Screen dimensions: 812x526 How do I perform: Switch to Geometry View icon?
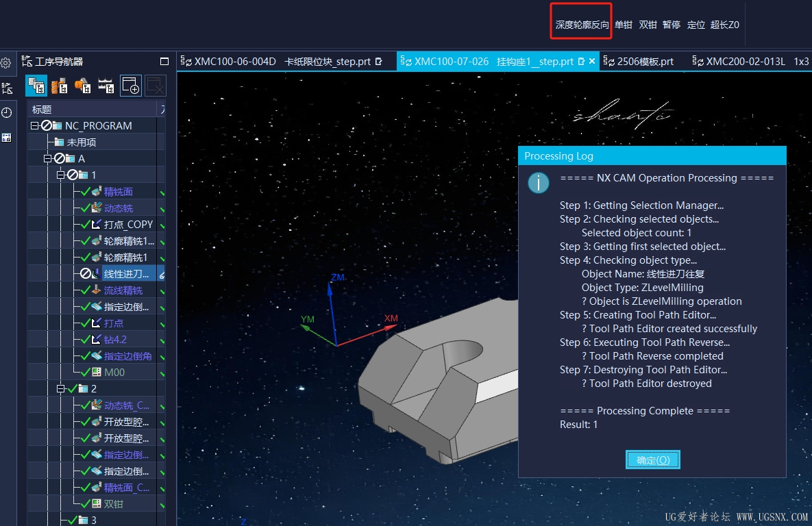click(x=83, y=86)
